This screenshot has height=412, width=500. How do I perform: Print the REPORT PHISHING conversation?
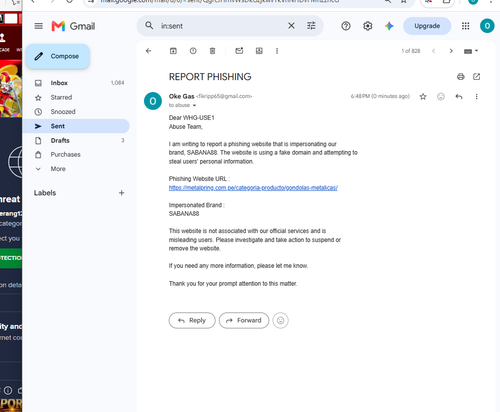(x=461, y=77)
